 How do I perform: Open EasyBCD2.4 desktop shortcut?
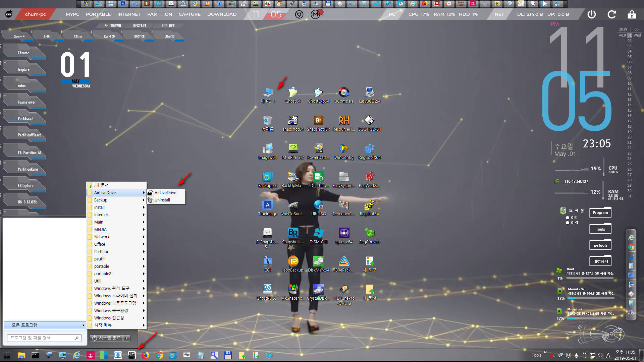(369, 95)
